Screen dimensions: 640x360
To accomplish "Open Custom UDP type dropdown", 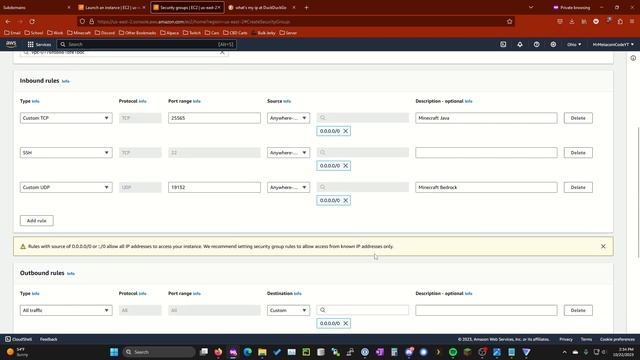I will 66,187.
